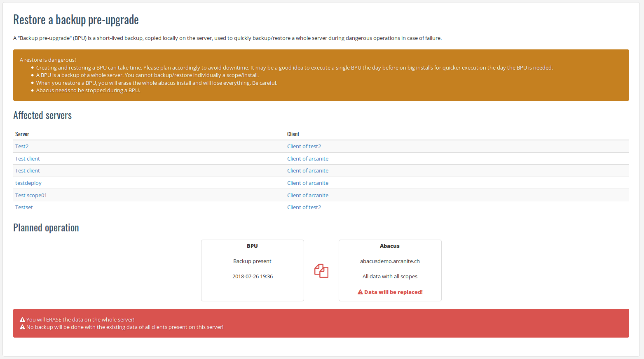Image resolution: width=644 pixels, height=359 pixels.
Task: Click the Backup present status text
Action: (x=252, y=261)
